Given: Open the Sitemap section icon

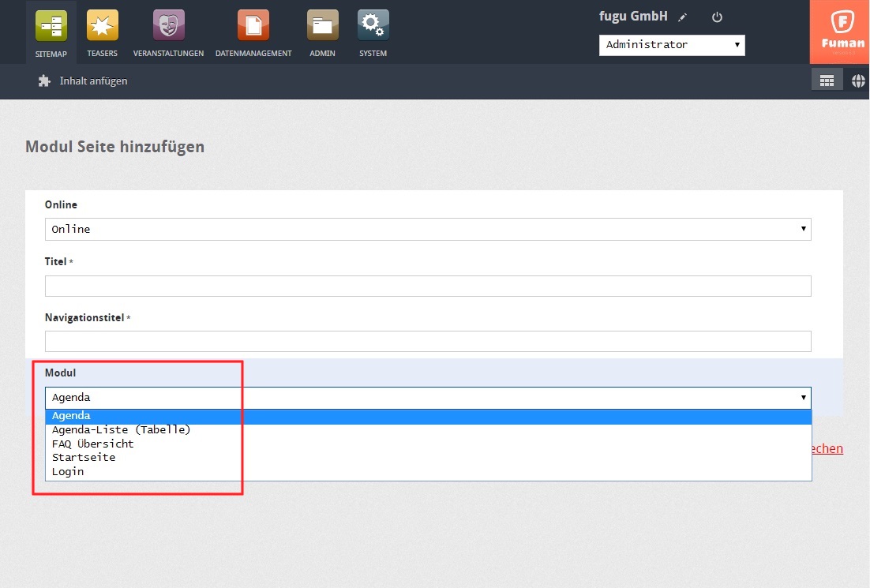Looking at the screenshot, I should (51, 26).
